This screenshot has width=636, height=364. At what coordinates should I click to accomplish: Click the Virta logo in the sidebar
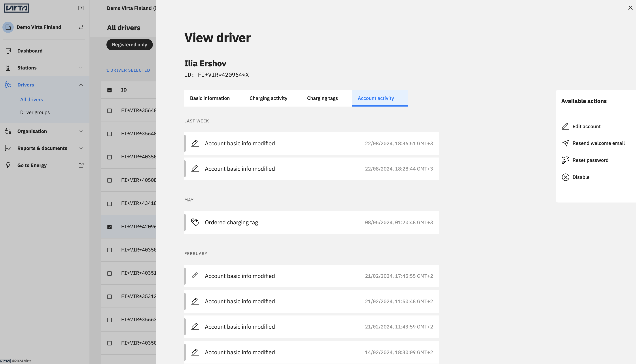17,8
